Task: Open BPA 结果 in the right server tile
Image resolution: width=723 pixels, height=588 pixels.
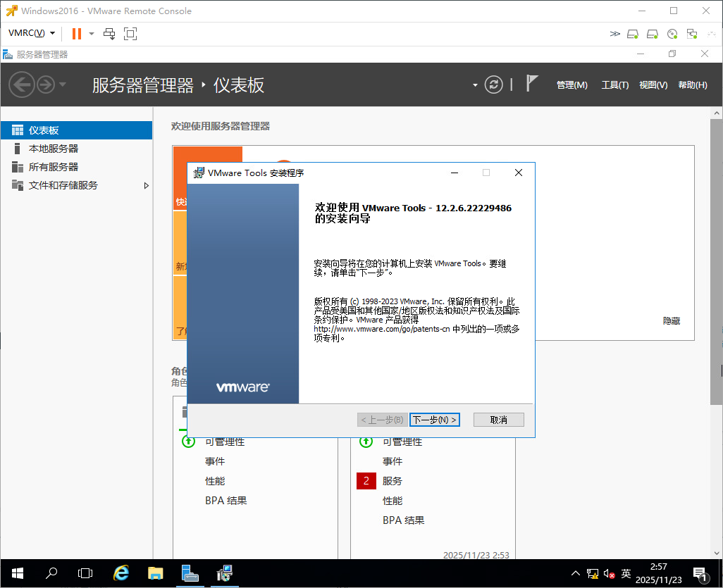Action: coord(404,520)
